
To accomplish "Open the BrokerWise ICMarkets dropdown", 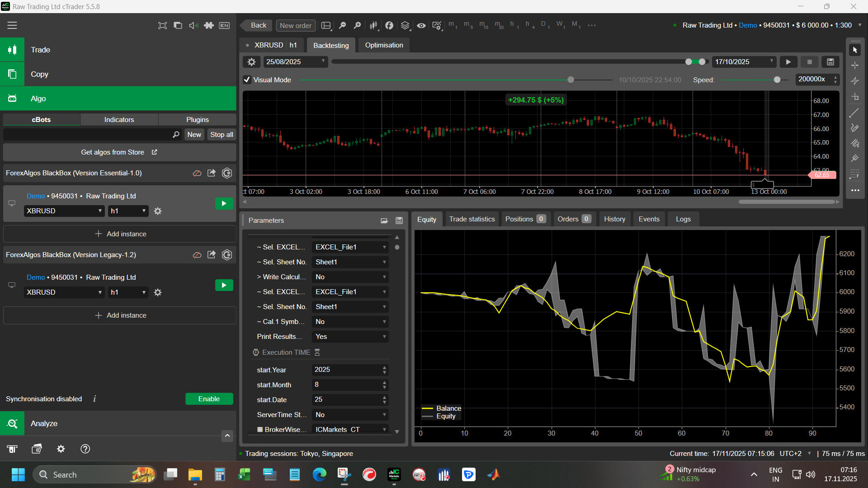I will click(x=350, y=429).
